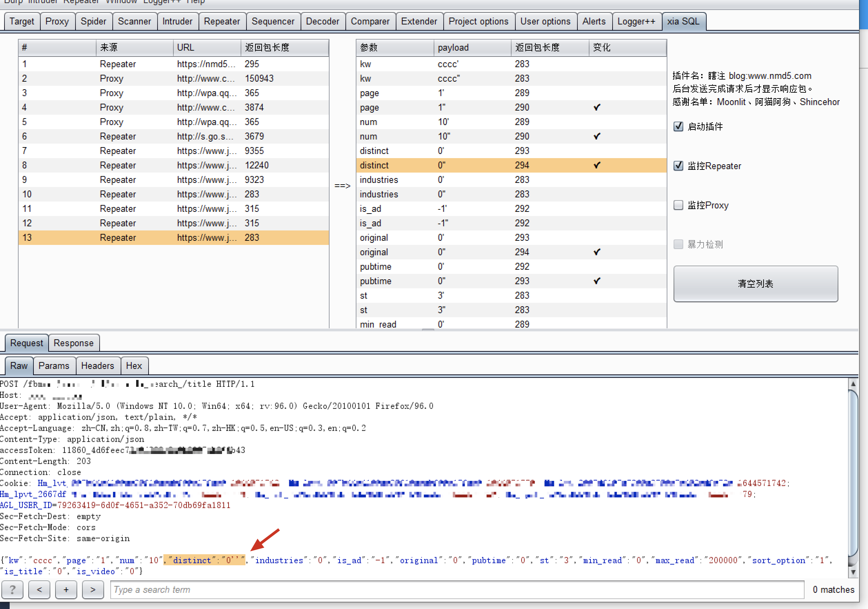Select num row with length 290
Image resolution: width=868 pixels, height=609 pixels.
(x=511, y=136)
